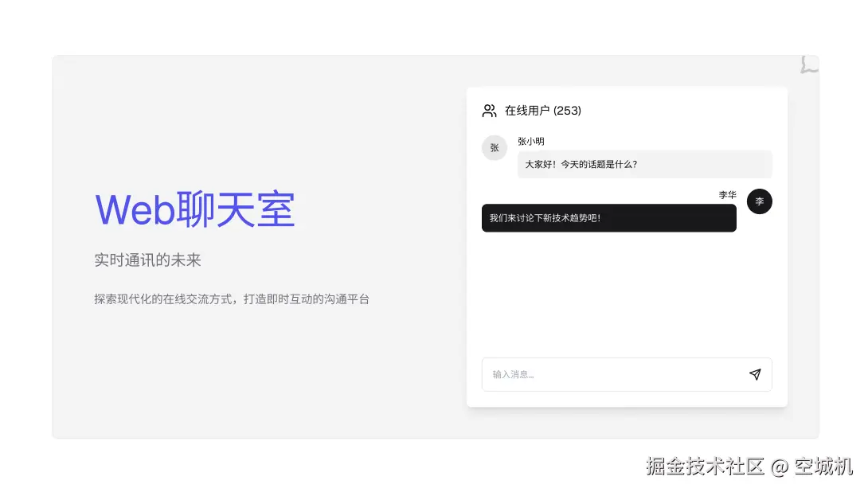Click the 输入消息 input field
This screenshot has height=492, width=868.
605,374
